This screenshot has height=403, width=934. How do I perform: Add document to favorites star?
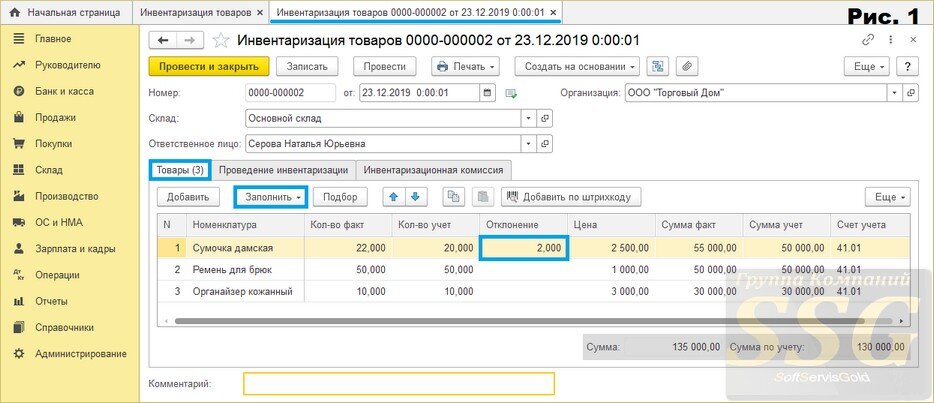[x=221, y=40]
